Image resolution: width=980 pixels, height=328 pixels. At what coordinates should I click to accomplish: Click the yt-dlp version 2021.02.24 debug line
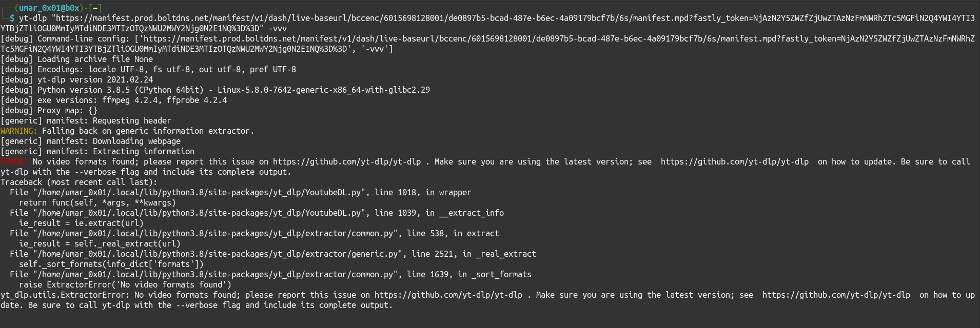pyautogui.click(x=95, y=80)
